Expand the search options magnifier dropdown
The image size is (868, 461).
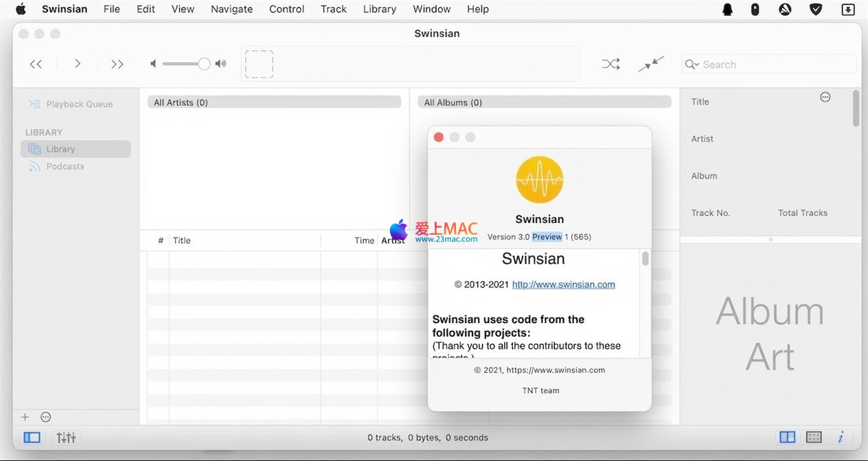[692, 64]
